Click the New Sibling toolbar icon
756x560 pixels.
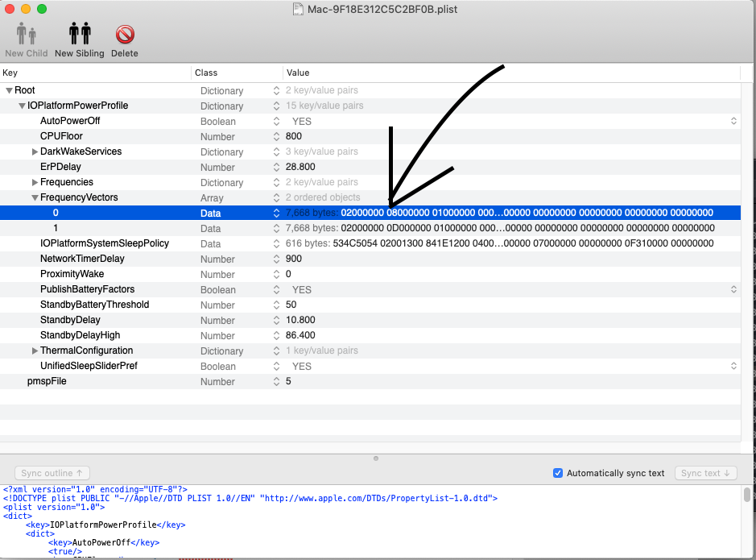[x=80, y=35]
